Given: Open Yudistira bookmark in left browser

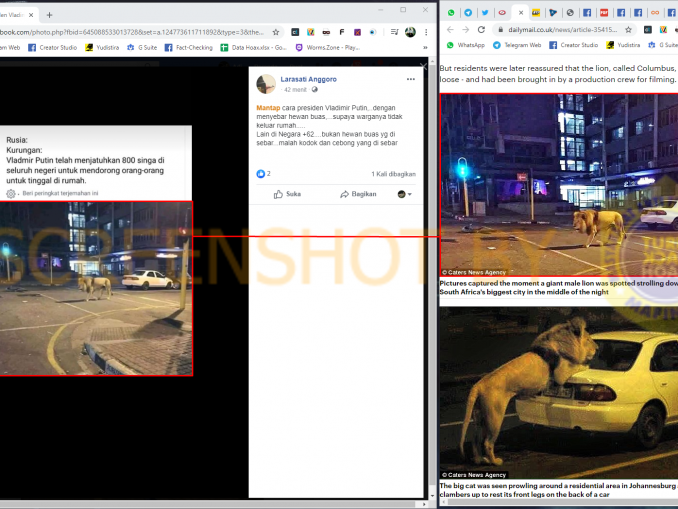Looking at the screenshot, I should pyautogui.click(x=102, y=48).
